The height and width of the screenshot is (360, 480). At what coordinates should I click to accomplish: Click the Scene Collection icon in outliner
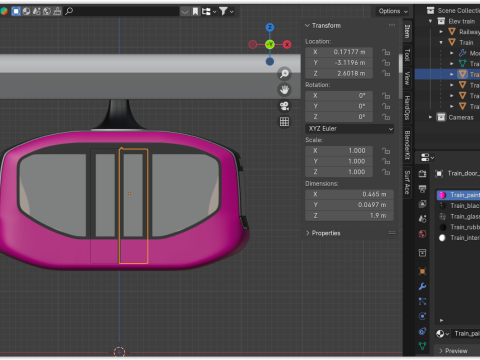point(431,11)
